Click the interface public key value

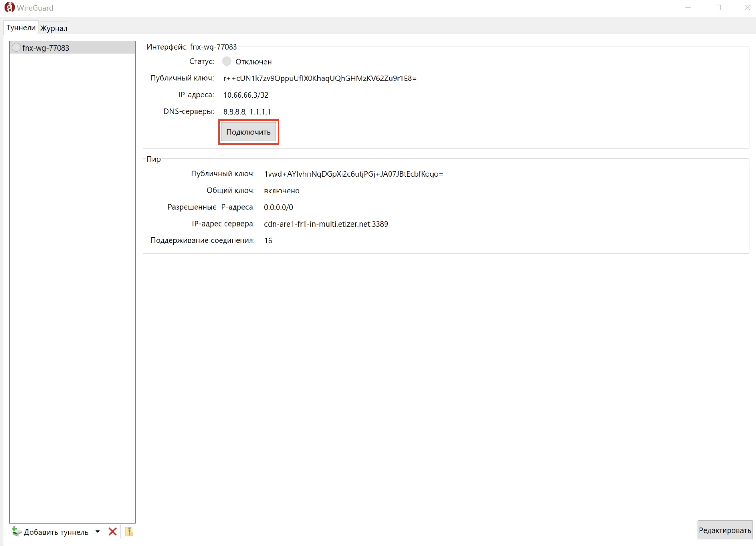pyautogui.click(x=320, y=78)
